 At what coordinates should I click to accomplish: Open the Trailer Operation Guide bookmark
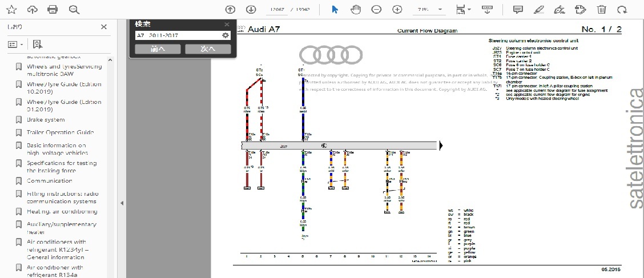(x=61, y=132)
